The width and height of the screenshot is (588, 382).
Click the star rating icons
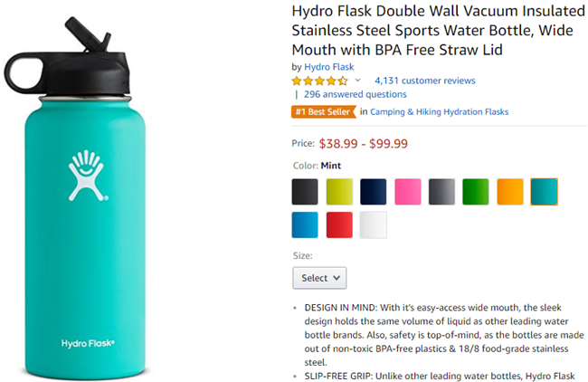pyautogui.click(x=320, y=81)
